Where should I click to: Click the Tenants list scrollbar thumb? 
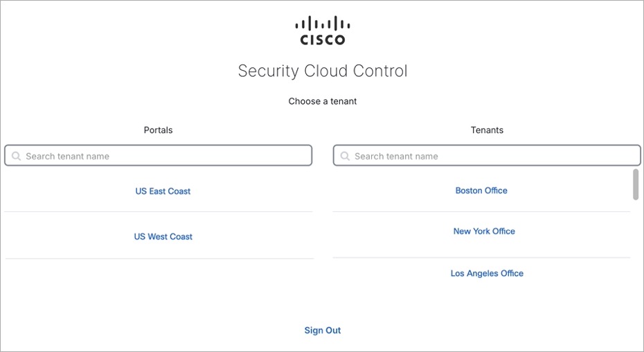click(x=636, y=184)
